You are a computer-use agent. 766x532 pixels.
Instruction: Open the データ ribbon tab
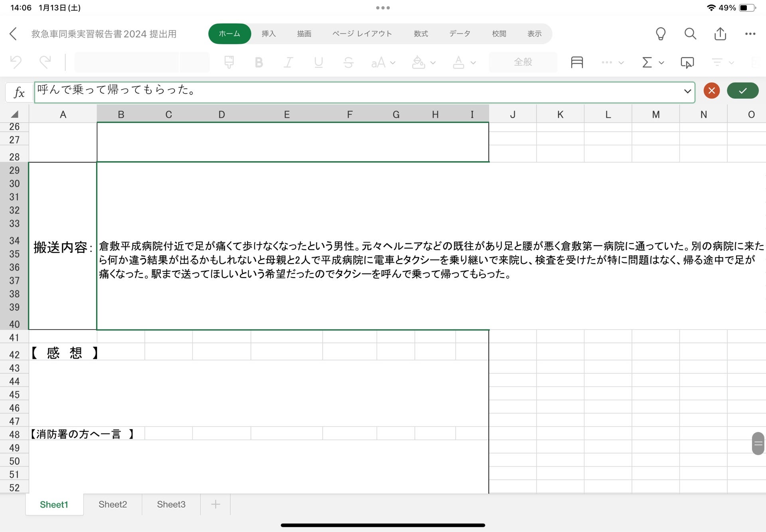pyautogui.click(x=460, y=34)
